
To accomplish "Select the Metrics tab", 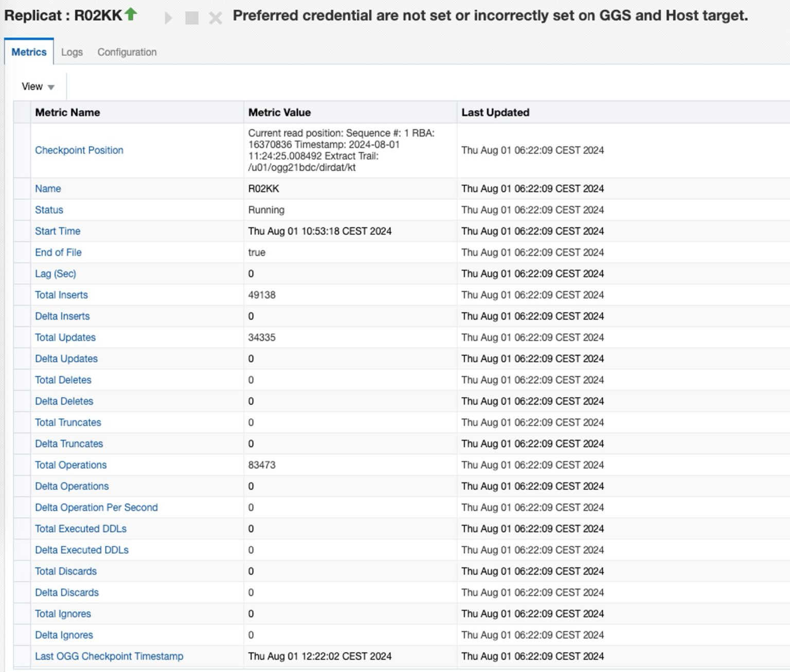I will coord(28,52).
